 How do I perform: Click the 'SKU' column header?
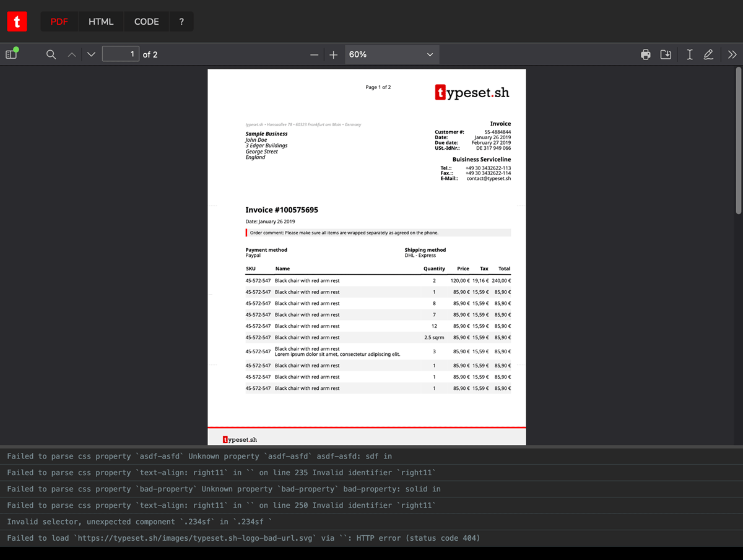(x=251, y=269)
